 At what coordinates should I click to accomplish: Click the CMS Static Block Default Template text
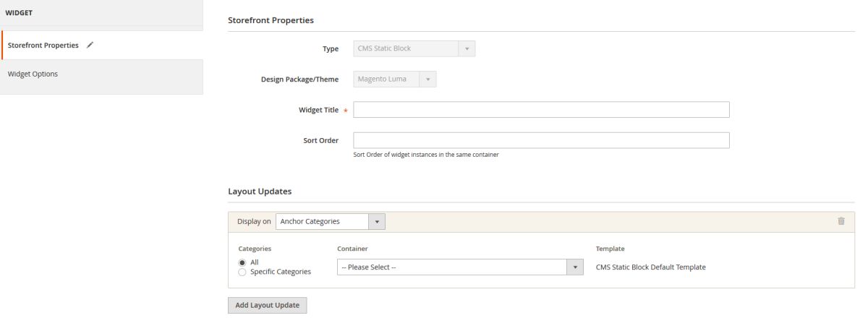click(x=650, y=267)
